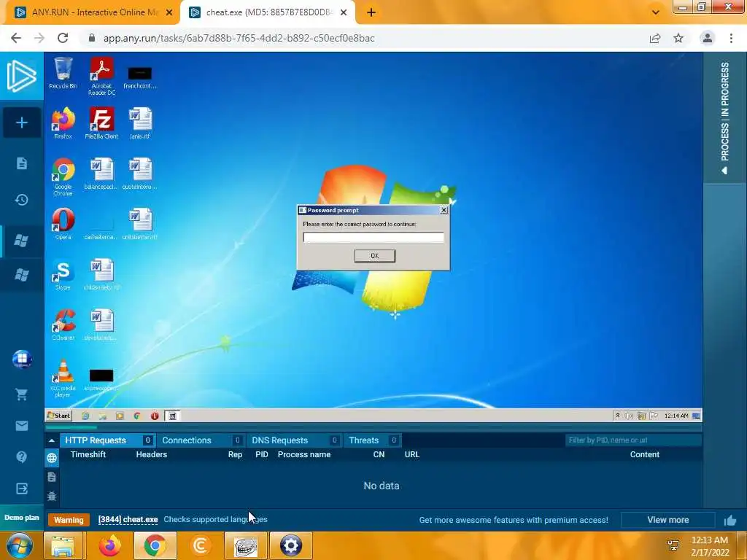Open the tab search dropdown chevron
Screen dimensions: 747x560
click(x=656, y=12)
